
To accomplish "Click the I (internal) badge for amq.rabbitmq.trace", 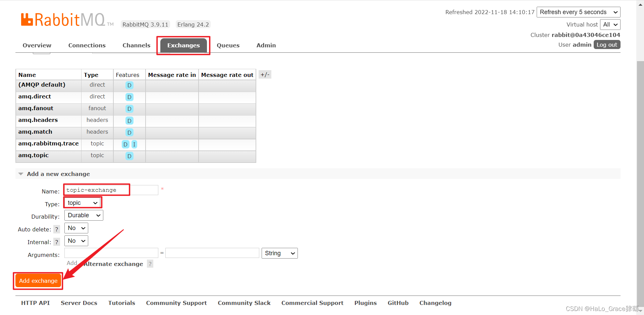I will (x=134, y=144).
